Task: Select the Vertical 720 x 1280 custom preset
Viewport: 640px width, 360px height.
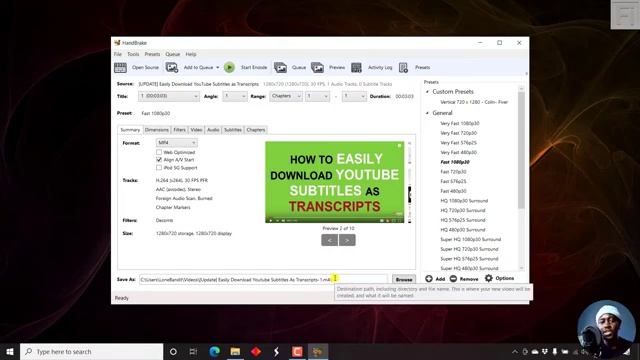Action: pyautogui.click(x=474, y=102)
